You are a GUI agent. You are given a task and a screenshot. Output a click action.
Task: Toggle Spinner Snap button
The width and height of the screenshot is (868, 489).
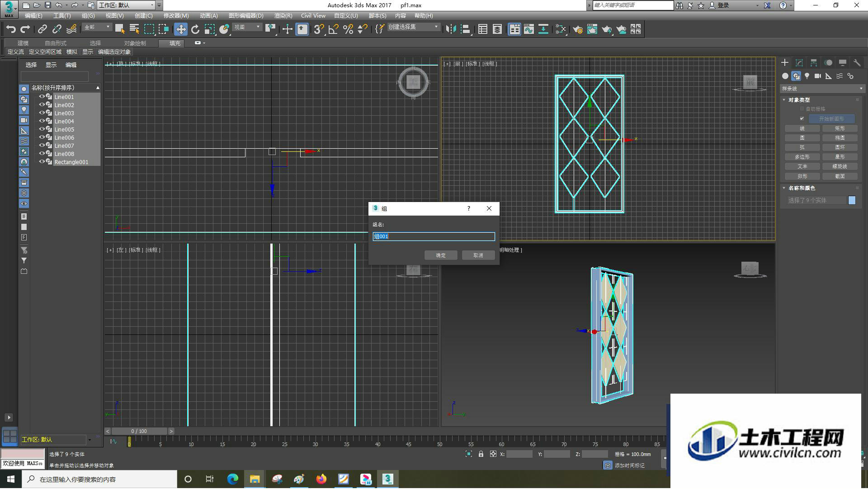click(x=363, y=29)
